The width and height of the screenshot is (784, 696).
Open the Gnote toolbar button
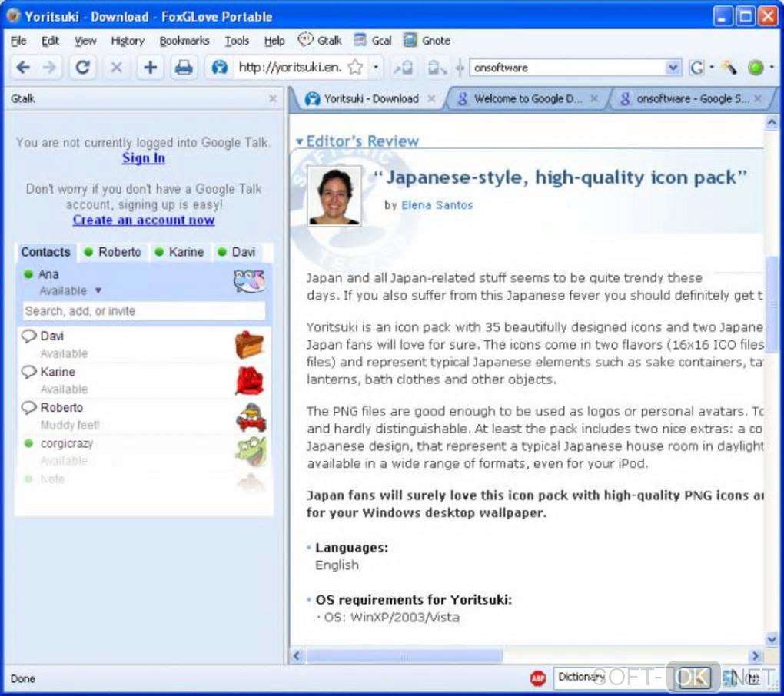pyautogui.click(x=427, y=41)
